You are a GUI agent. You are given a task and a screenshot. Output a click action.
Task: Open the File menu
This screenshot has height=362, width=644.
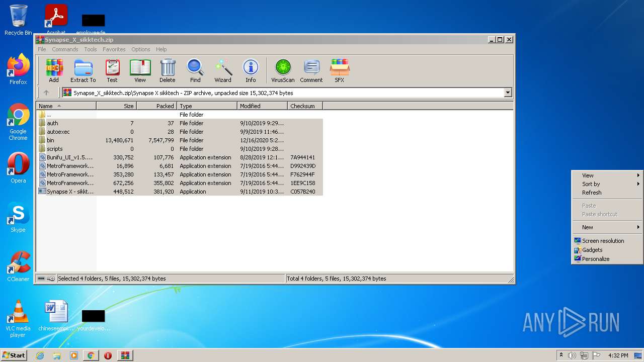tap(42, 49)
